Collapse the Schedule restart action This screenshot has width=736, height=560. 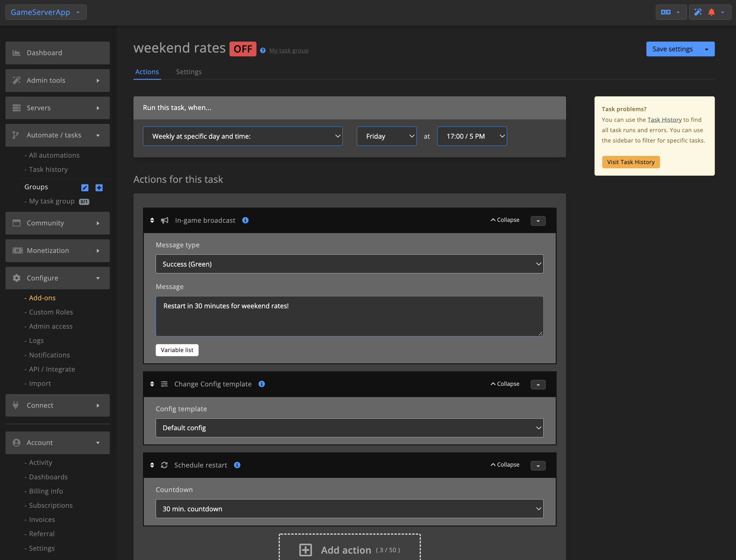505,465
